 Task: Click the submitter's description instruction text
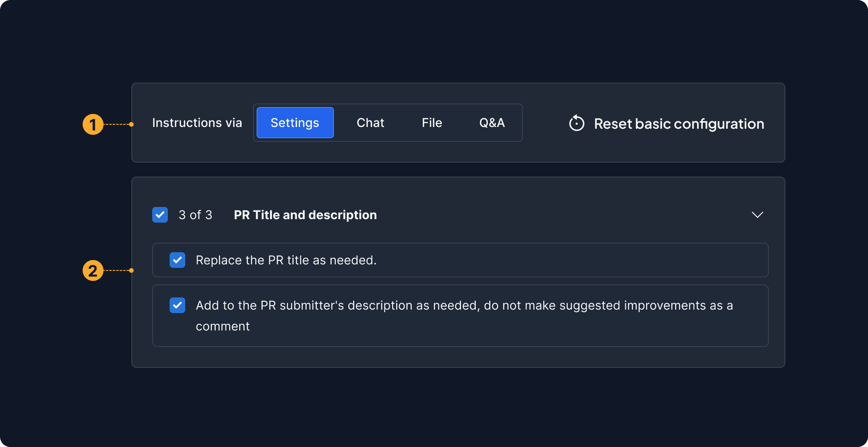464,305
